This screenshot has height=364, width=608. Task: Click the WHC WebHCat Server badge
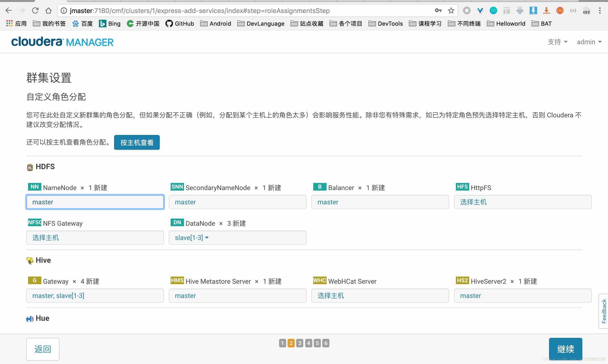[x=320, y=280]
